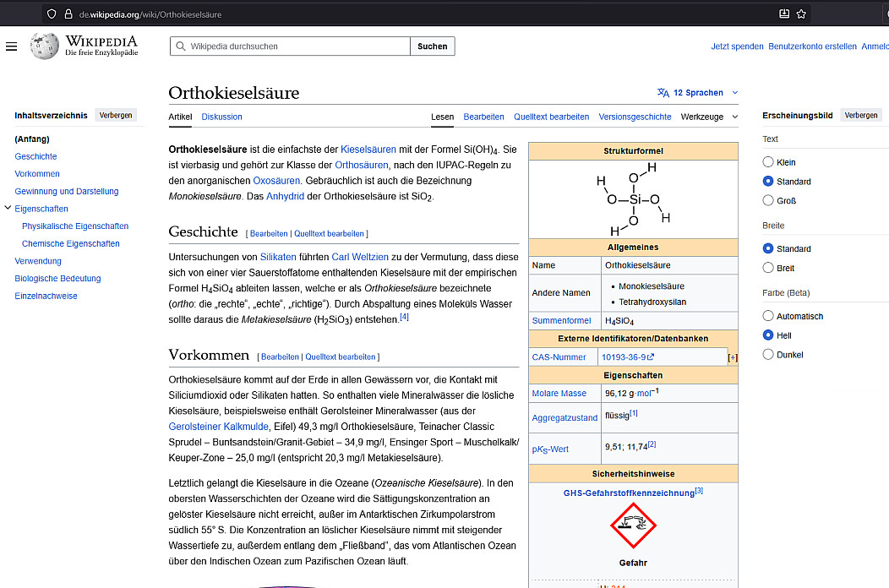Select the Breit width radio button
The height and width of the screenshot is (588, 889).
[x=768, y=268]
